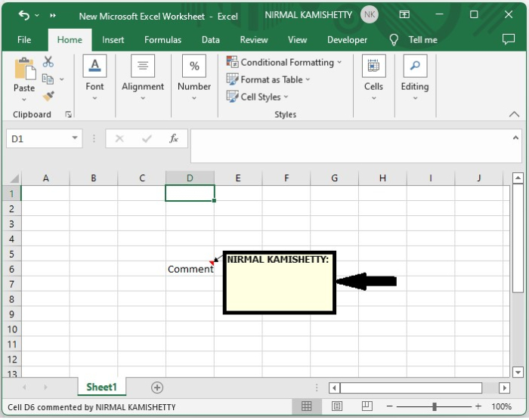Collapse the ribbon with the caret
The image size is (529, 420).
514,114
